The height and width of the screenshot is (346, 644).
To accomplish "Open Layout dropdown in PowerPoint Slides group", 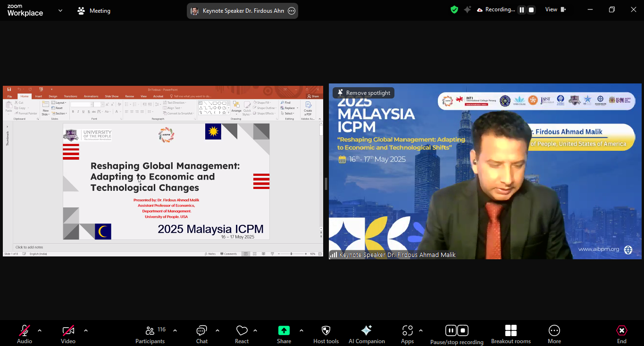I will [59, 102].
